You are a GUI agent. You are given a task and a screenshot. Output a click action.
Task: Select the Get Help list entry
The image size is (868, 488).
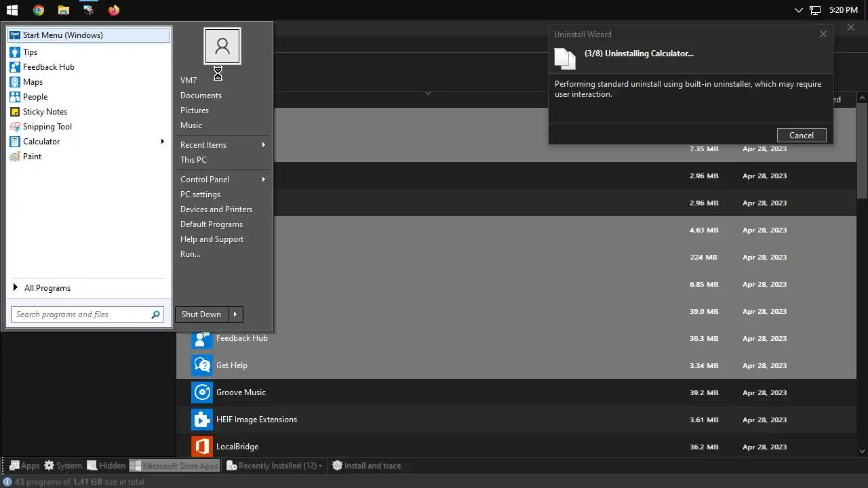(x=517, y=365)
